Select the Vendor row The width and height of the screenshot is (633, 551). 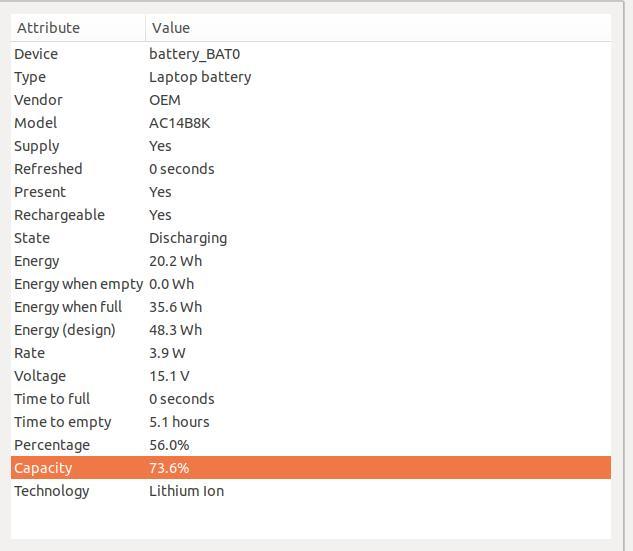(x=311, y=100)
